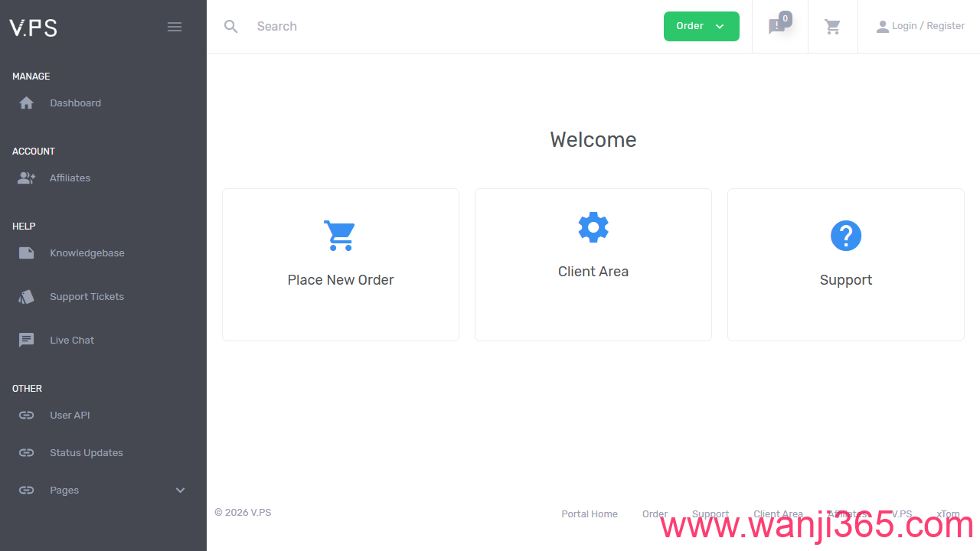Image resolution: width=980 pixels, height=551 pixels.
Task: Click the V.PS logo in sidebar
Action: point(34,28)
